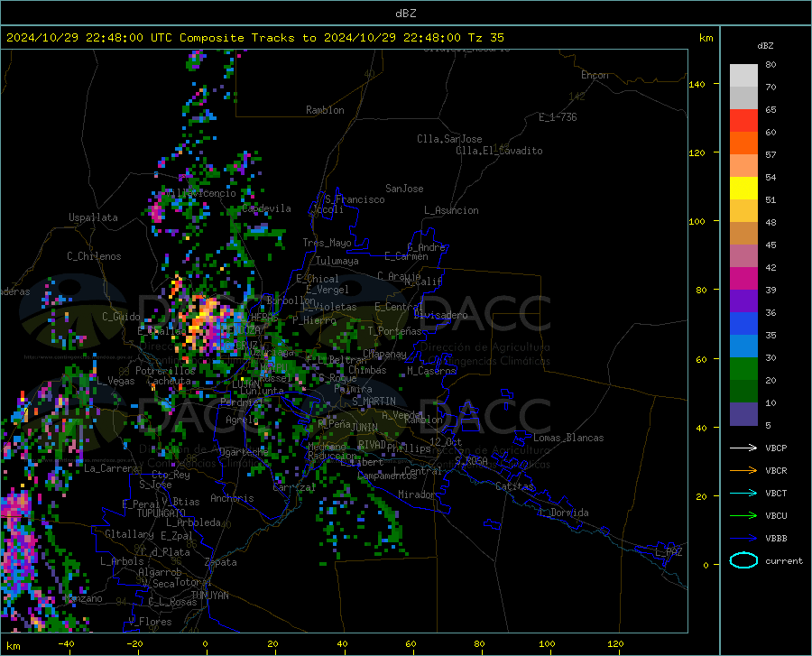Click the 'Clla.El_Cavadito' label
This screenshot has height=656, width=812.
click(x=499, y=151)
